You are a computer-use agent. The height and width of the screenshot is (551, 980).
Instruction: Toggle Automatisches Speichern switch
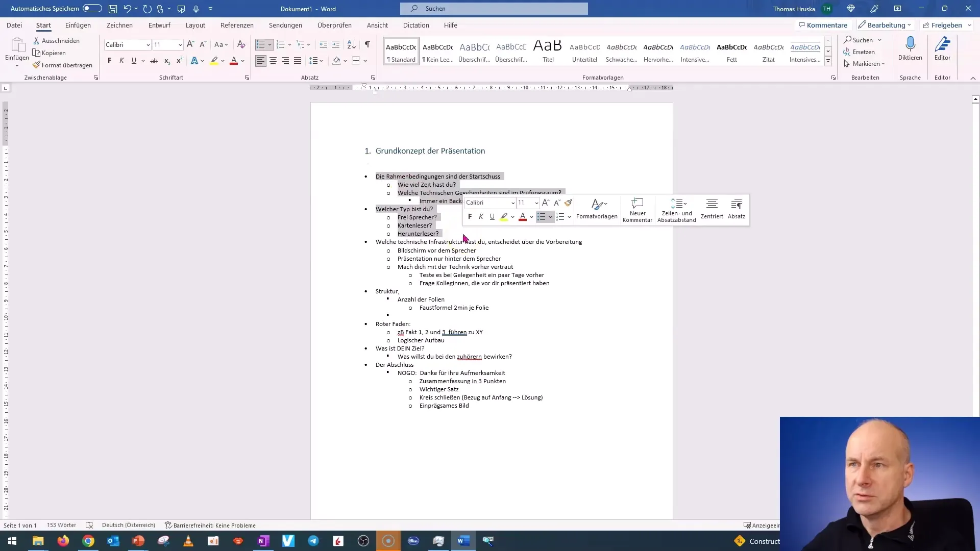92,9
